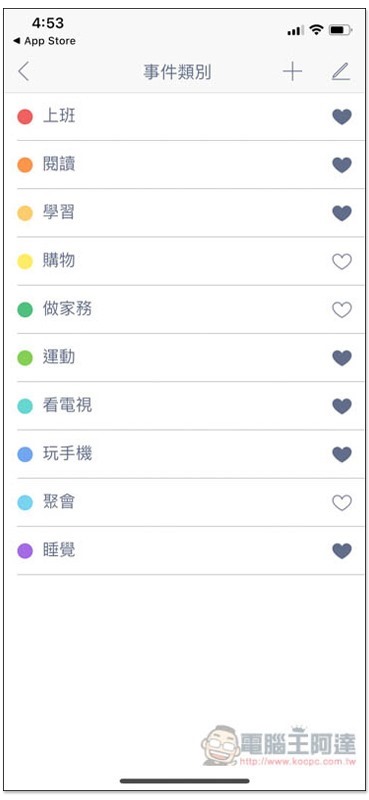Screen dimensions: 369x800
Task: Favorite the 購物 category heart
Action: 342,261
